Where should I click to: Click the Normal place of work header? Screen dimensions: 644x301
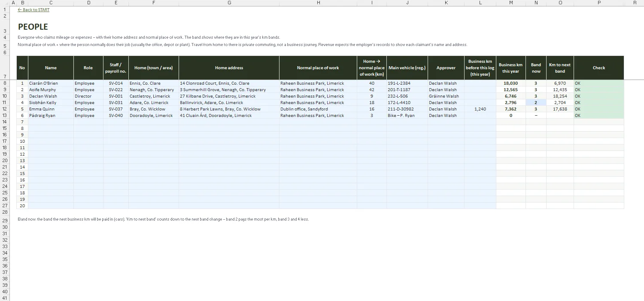318,68
